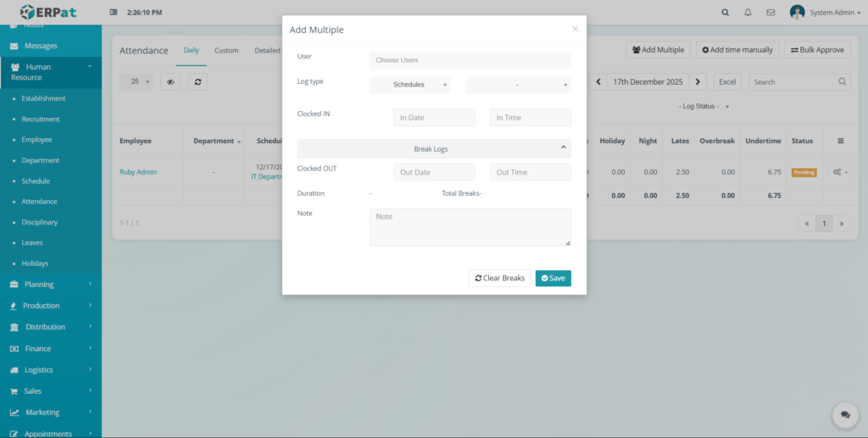Switch to the Custom tab
This screenshot has height=438, width=868.
(x=226, y=50)
